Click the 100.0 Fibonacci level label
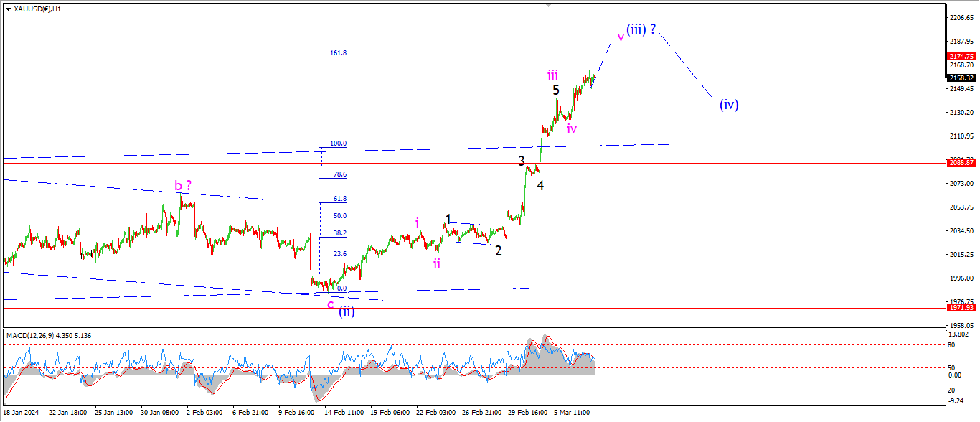The height and width of the screenshot is (422, 980). click(338, 144)
